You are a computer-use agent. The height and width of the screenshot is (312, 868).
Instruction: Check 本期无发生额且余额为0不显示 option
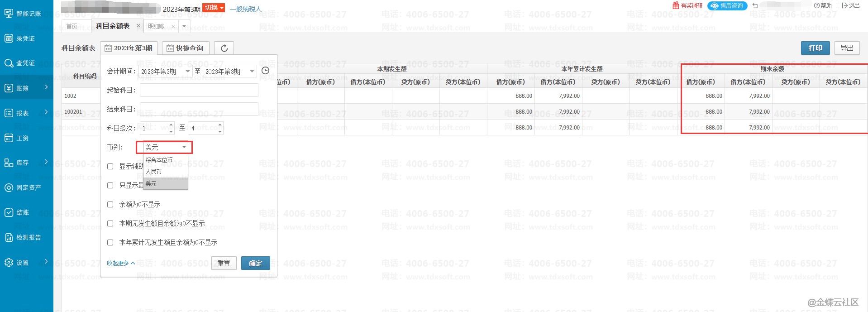110,224
